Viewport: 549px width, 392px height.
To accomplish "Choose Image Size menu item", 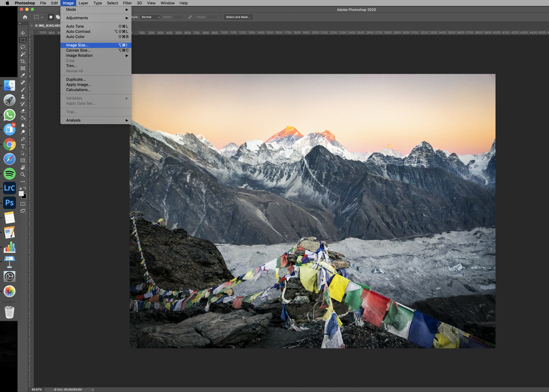I will click(96, 45).
